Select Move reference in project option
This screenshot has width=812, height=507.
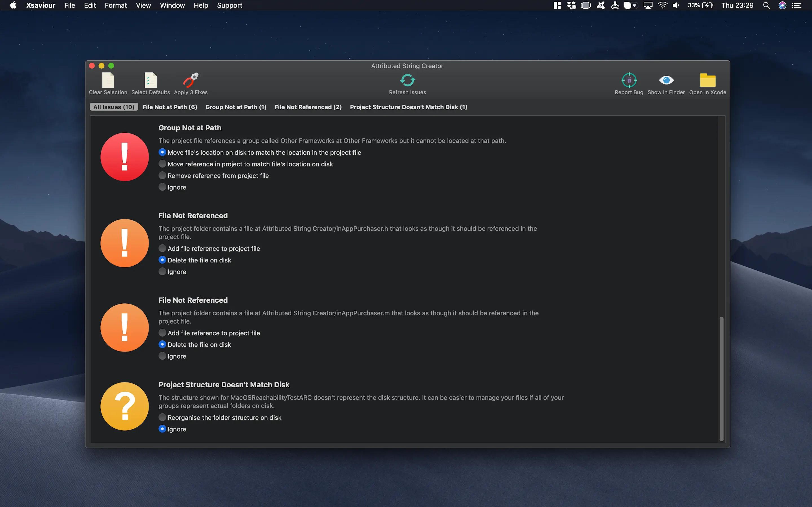coord(162,164)
